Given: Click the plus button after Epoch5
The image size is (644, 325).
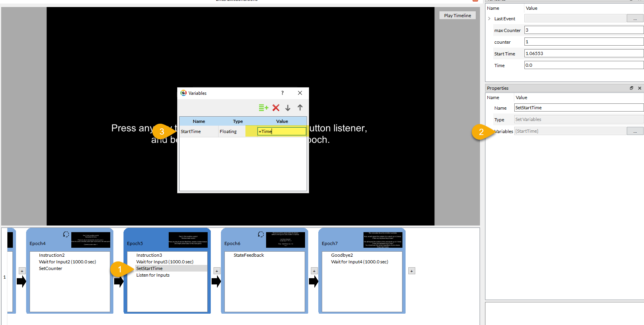Looking at the screenshot, I should (x=217, y=271).
